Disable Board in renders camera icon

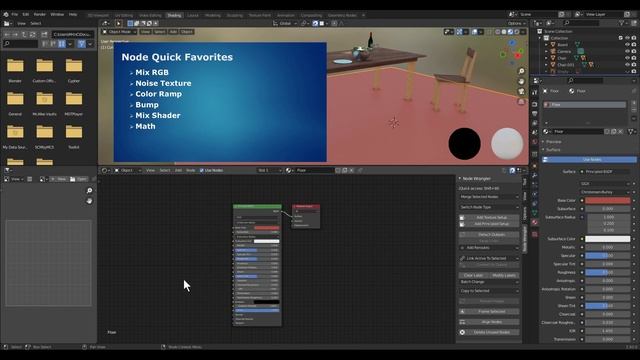click(634, 44)
